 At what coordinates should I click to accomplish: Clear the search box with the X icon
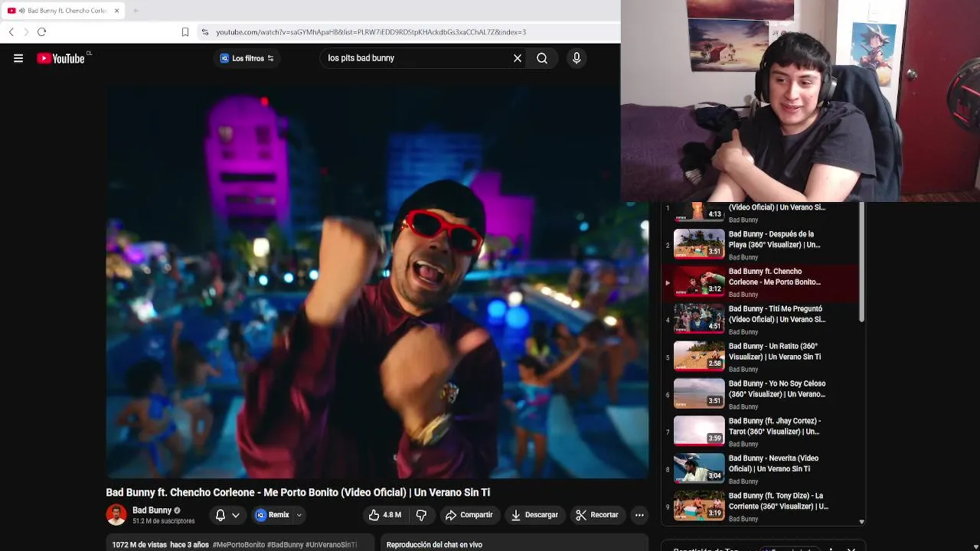pos(518,58)
